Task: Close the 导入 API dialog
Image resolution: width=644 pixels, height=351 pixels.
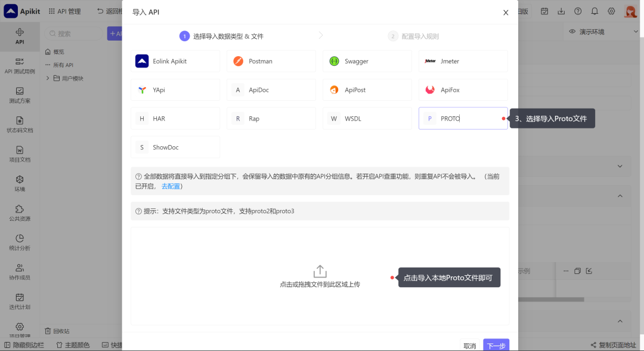Action: click(506, 13)
